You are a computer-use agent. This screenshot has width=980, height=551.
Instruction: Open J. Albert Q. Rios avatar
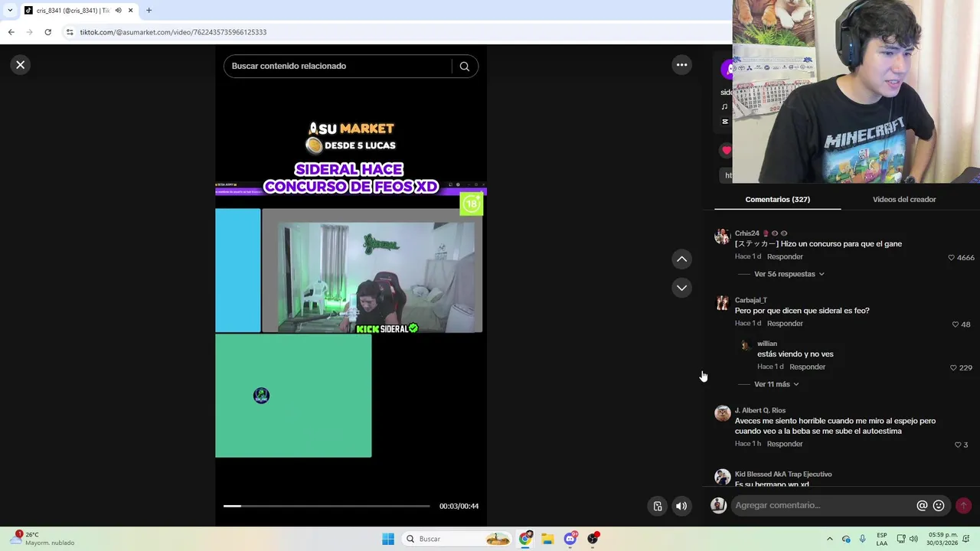[x=722, y=414]
